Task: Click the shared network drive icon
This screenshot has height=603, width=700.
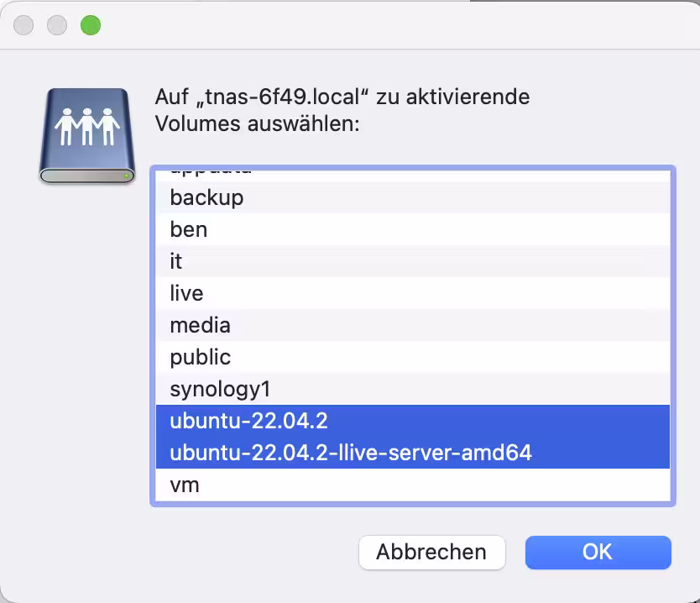Action: click(87, 136)
